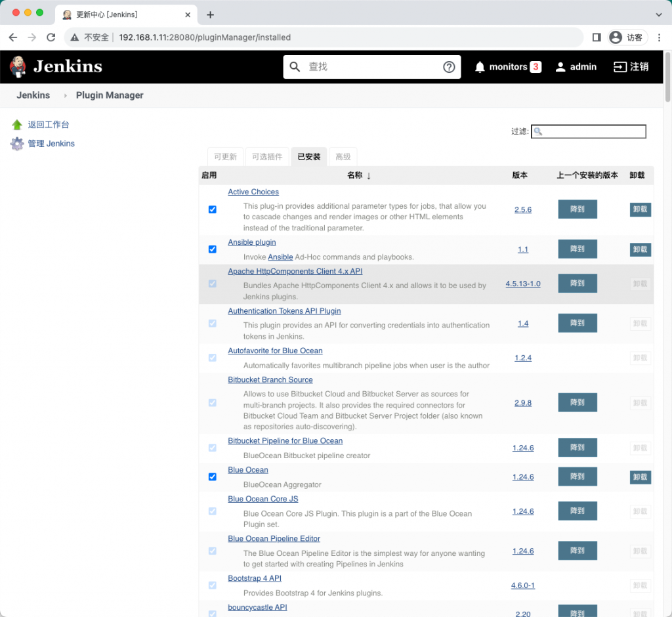672x617 pixels.
Task: Toggle Apache HttpComponents Client checkbox
Action: point(212,284)
